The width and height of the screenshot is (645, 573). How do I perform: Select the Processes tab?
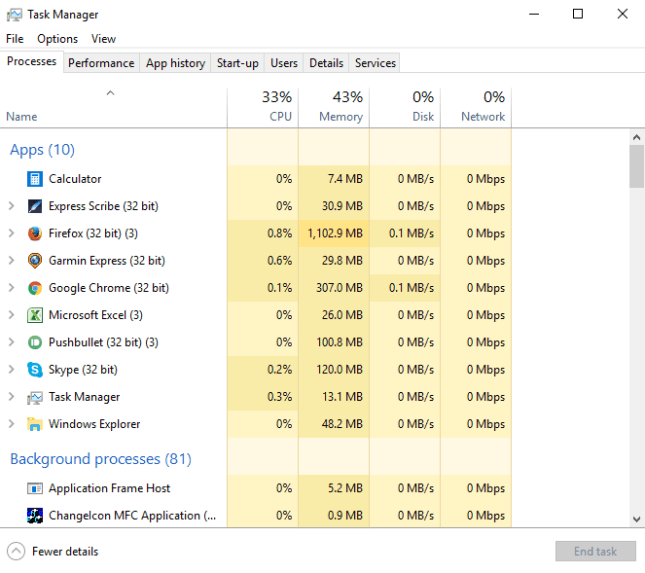point(32,61)
